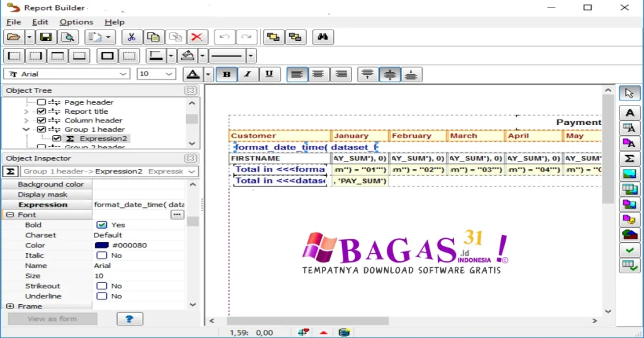Expand the Report title tree node
644x338 pixels.
pyautogui.click(x=26, y=112)
